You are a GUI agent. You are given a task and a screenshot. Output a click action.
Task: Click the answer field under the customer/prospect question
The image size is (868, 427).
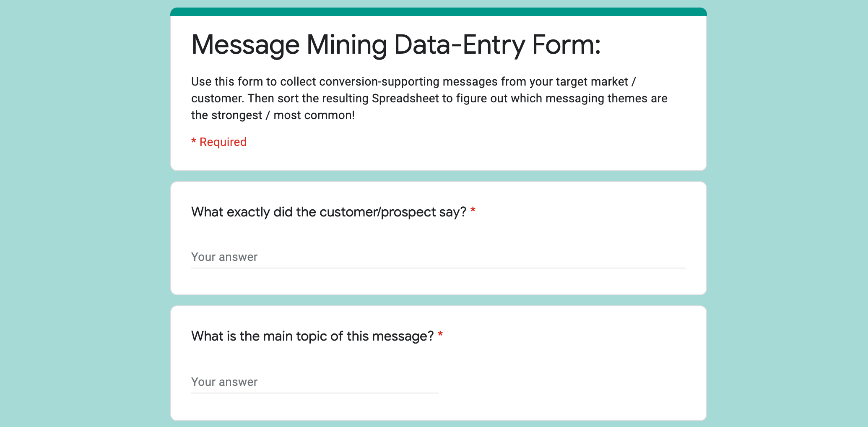click(438, 257)
